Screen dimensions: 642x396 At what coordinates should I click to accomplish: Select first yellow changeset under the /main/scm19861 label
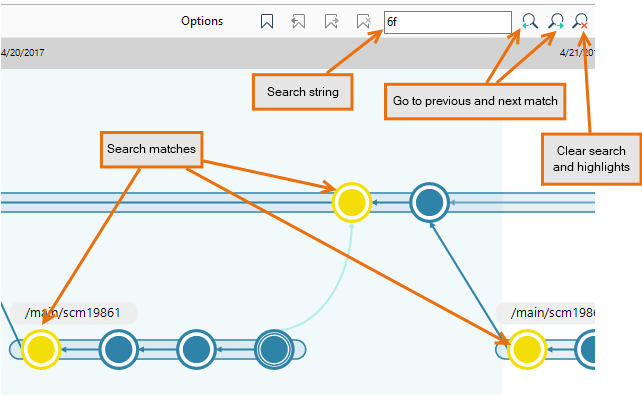click(x=41, y=349)
